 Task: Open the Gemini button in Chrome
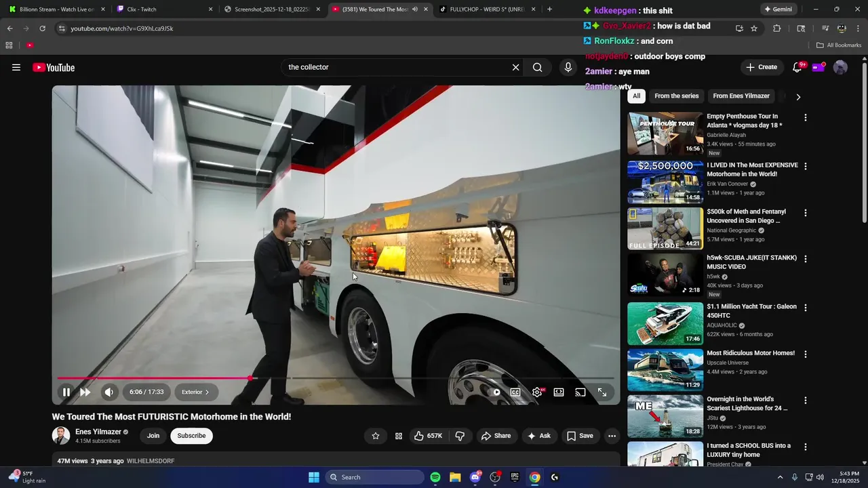pos(778,9)
